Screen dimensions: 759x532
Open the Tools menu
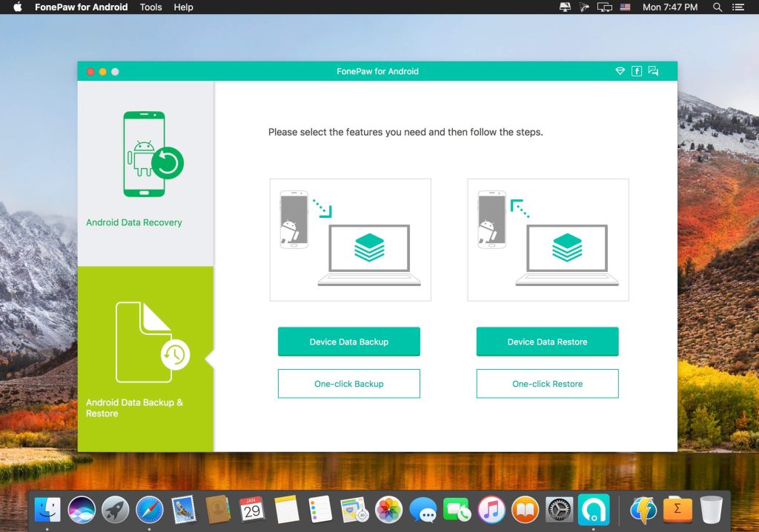click(x=151, y=7)
